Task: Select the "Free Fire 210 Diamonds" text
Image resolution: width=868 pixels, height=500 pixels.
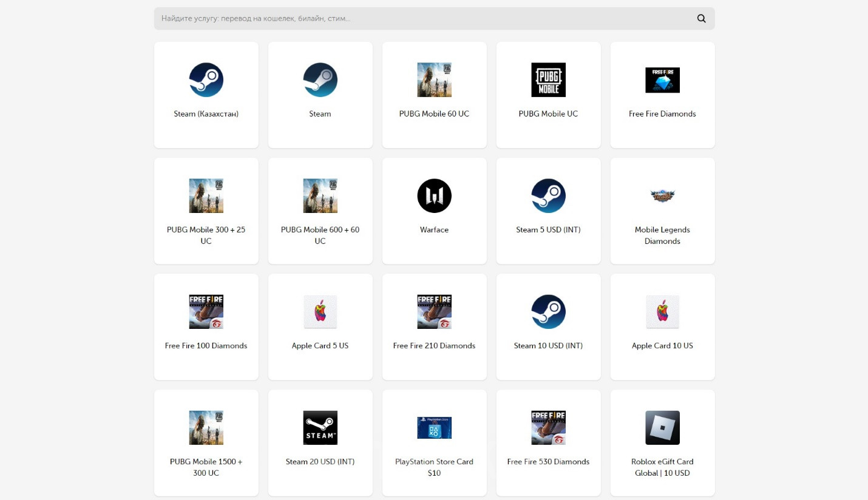Action: coord(435,346)
